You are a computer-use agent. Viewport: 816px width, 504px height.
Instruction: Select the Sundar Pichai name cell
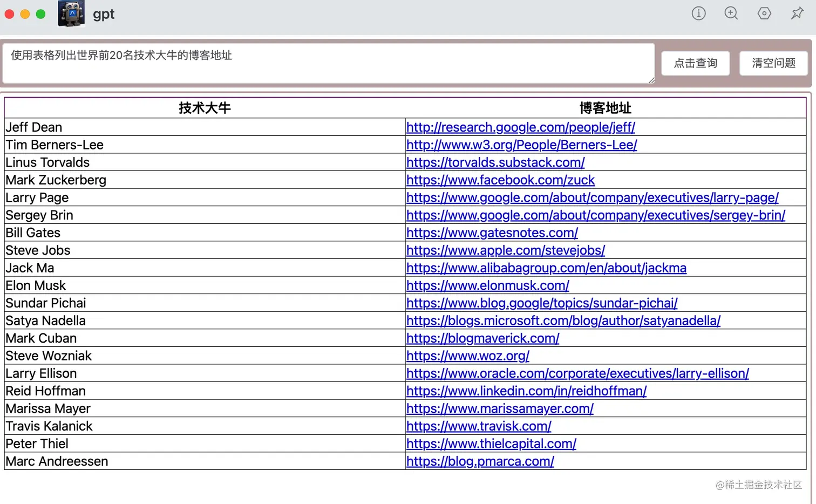tap(205, 303)
